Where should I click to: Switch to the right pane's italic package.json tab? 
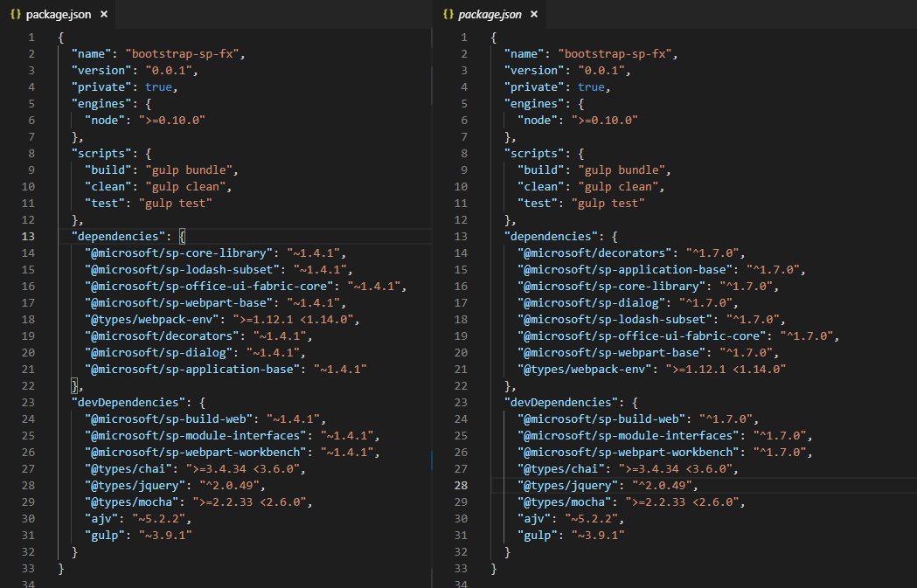point(490,15)
